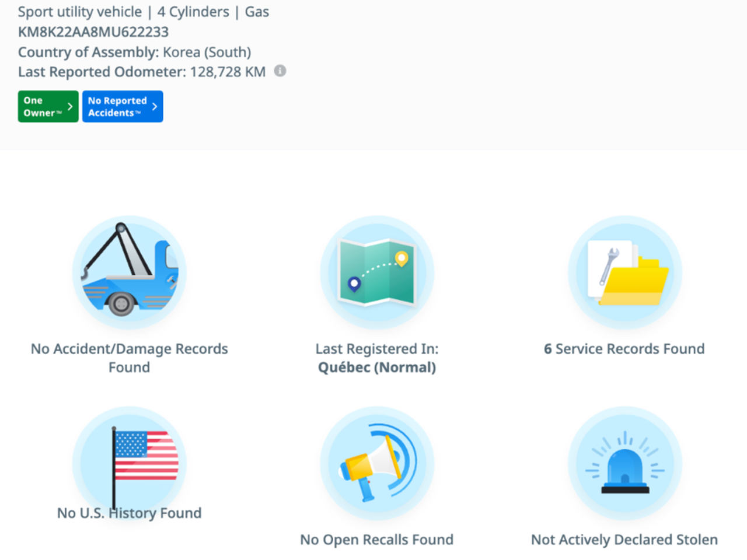View the 6 Service Records Found link
The width and height of the screenshot is (747, 560).
[x=624, y=349]
